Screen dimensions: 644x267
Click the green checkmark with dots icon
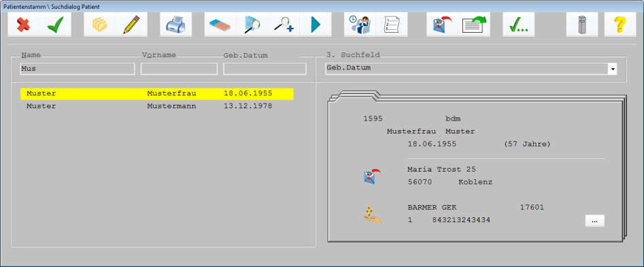(519, 25)
